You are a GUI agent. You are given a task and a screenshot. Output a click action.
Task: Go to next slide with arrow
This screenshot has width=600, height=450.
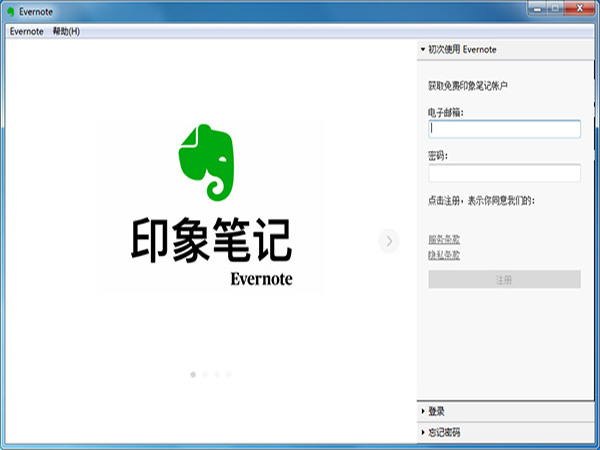[389, 241]
